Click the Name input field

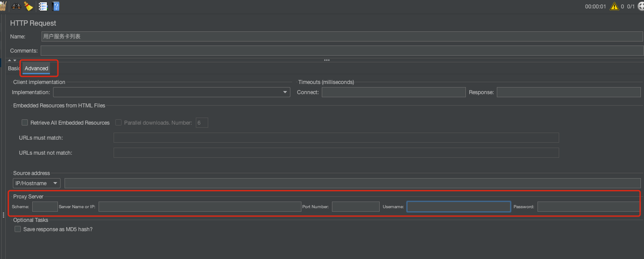tap(342, 36)
